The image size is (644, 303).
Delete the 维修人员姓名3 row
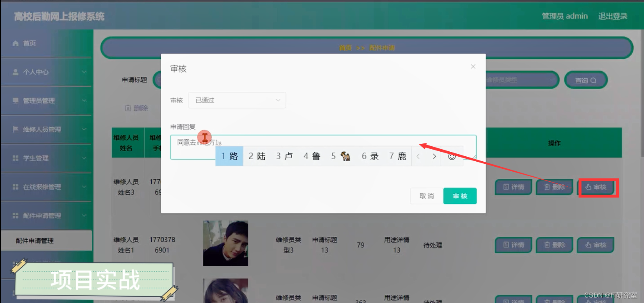click(x=554, y=187)
